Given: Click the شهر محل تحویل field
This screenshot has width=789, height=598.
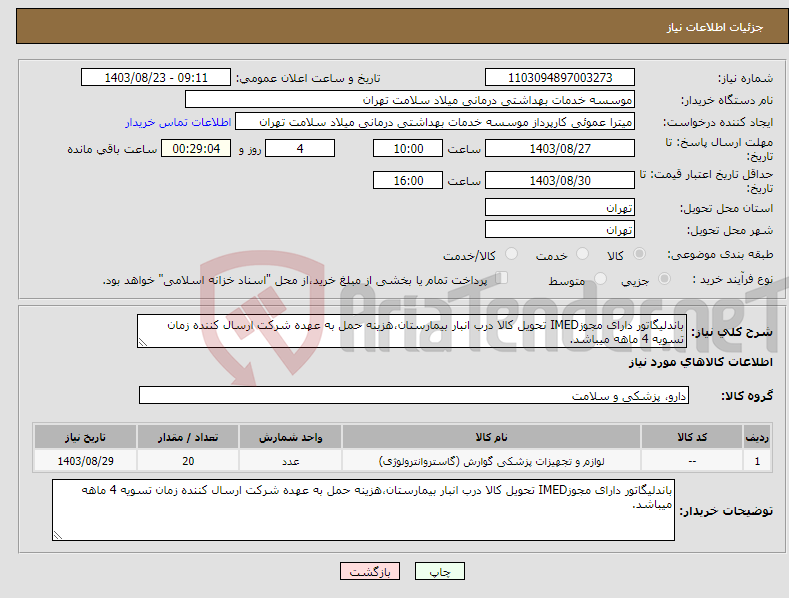Looking at the screenshot, I should click(560, 230).
